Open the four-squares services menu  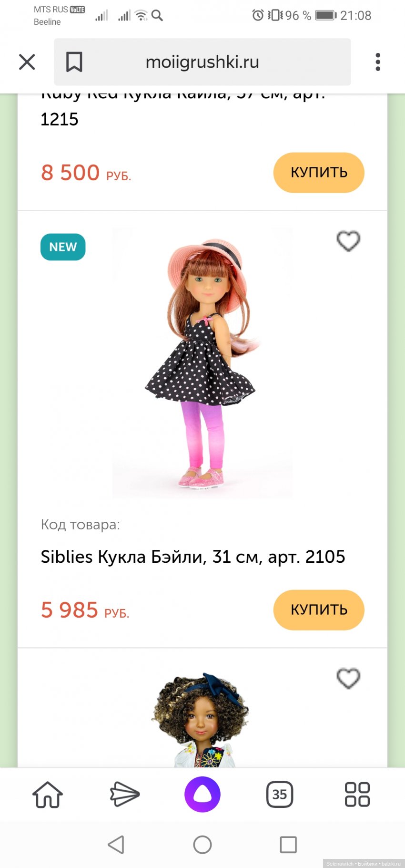click(357, 795)
